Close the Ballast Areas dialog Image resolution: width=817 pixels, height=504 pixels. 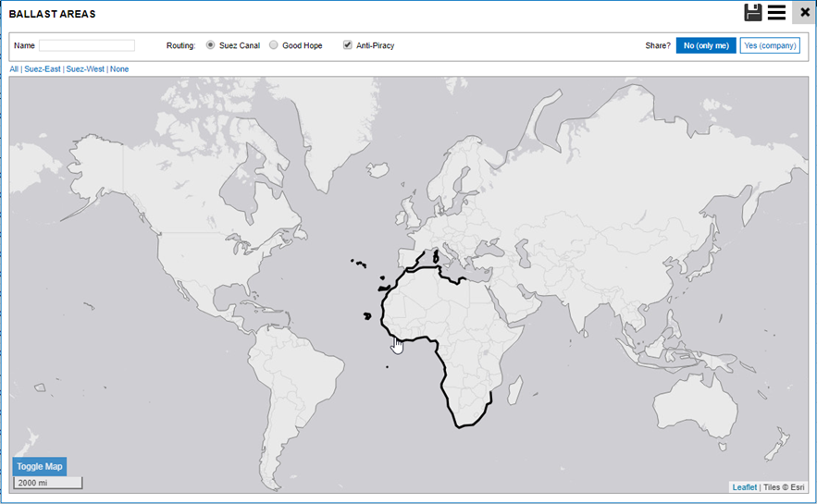pyautogui.click(x=804, y=13)
